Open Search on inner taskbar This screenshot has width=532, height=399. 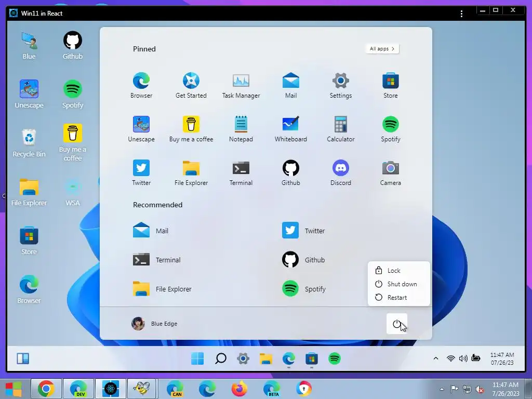pyautogui.click(x=220, y=358)
